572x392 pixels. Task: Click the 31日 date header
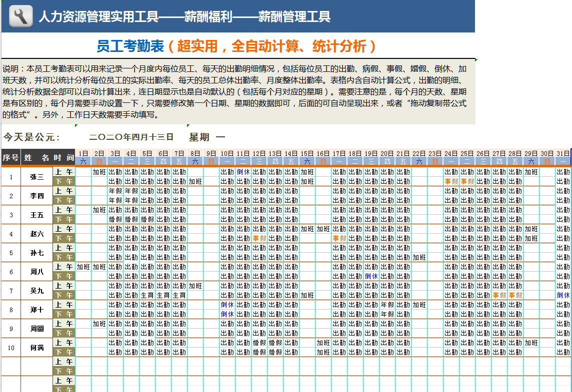coord(563,153)
